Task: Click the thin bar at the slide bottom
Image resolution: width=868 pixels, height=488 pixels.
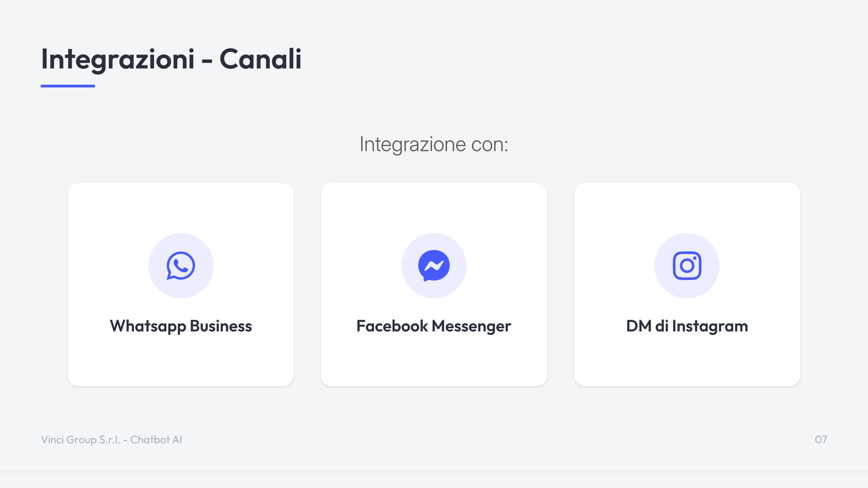Action: [x=434, y=471]
